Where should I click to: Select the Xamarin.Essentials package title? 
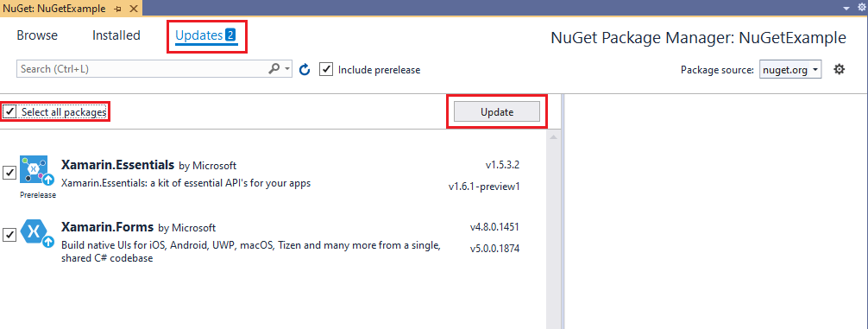pyautogui.click(x=118, y=164)
